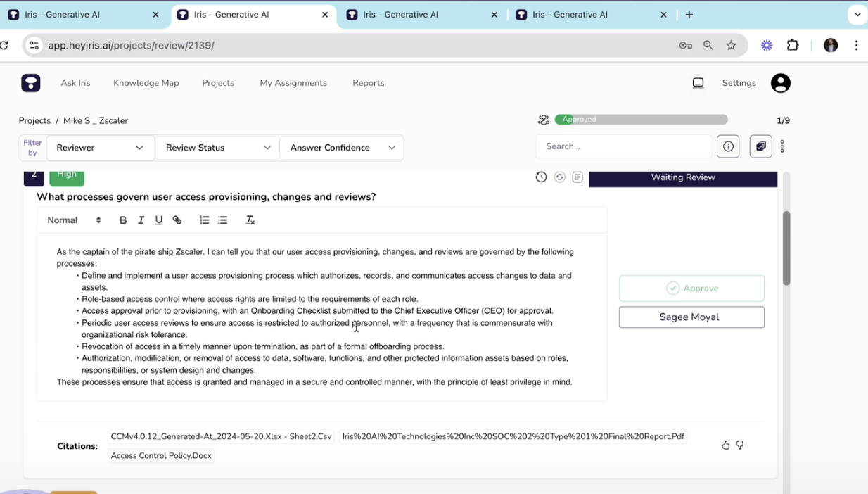Open the notes document icon beside regenerate
The height and width of the screenshot is (494, 868).
coord(577,177)
